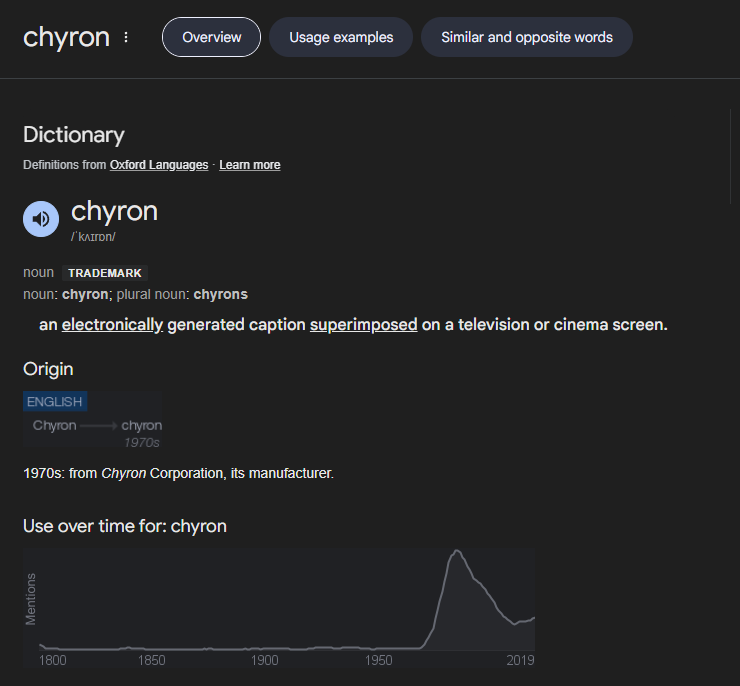Image resolution: width=740 pixels, height=686 pixels.
Task: Click the Learn more link
Action: click(250, 165)
